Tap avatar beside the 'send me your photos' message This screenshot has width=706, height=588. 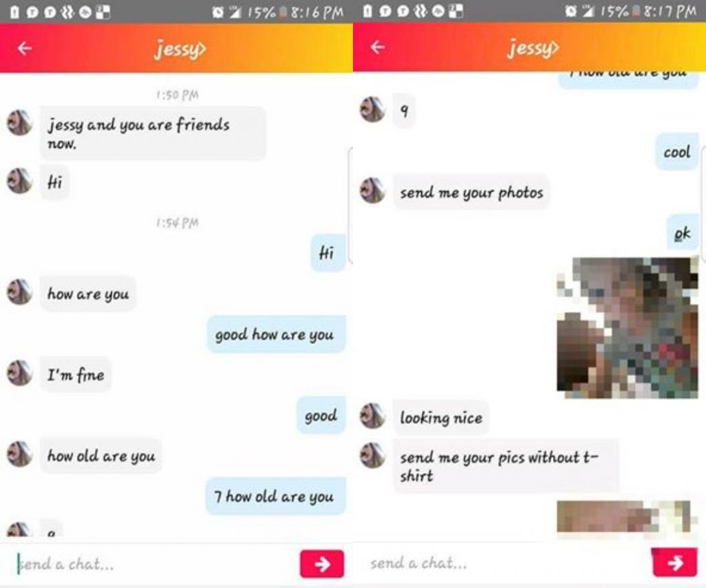tap(372, 190)
